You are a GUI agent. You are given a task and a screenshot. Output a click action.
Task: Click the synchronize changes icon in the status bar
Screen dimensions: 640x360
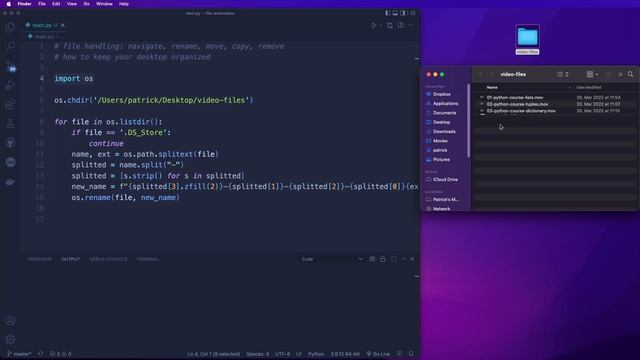tap(40, 354)
